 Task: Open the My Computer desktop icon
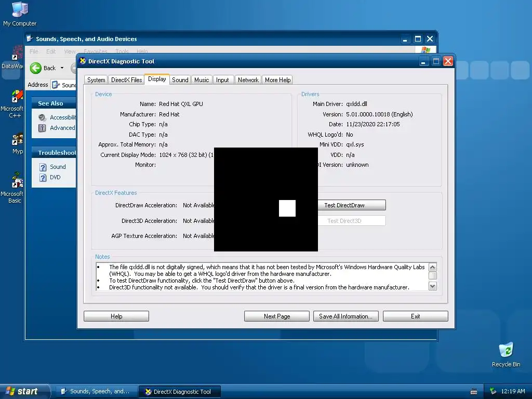pyautogui.click(x=20, y=14)
